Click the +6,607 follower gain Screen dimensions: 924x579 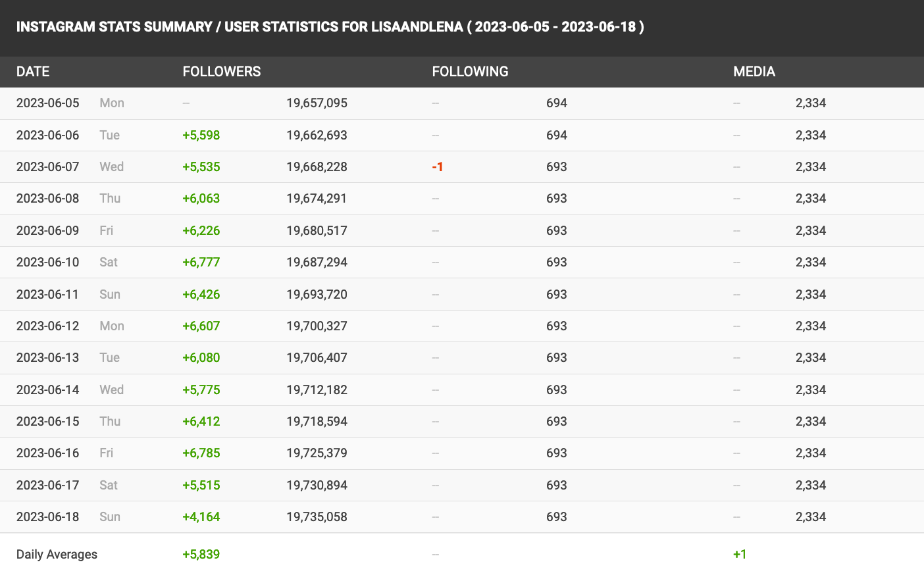tap(201, 326)
